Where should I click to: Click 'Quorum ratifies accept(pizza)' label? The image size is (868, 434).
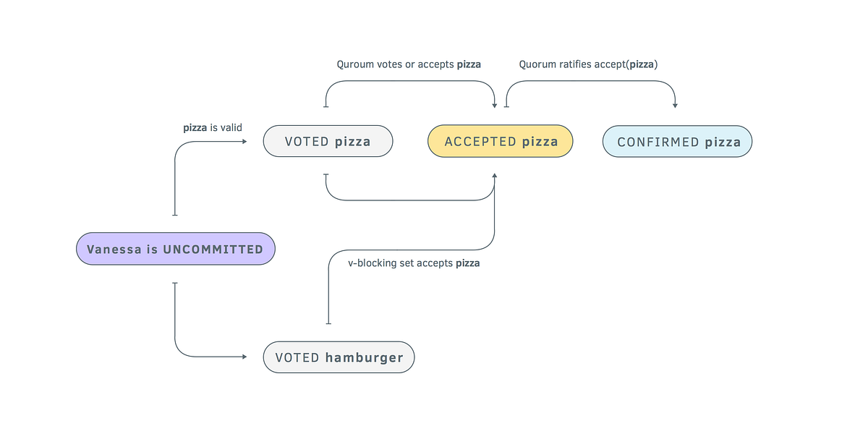[x=588, y=64]
